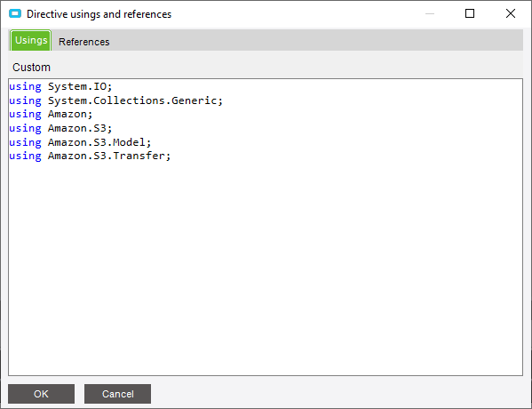
Task: Click the 'using Amazon.S3.Transfer;' line
Action: [90, 156]
